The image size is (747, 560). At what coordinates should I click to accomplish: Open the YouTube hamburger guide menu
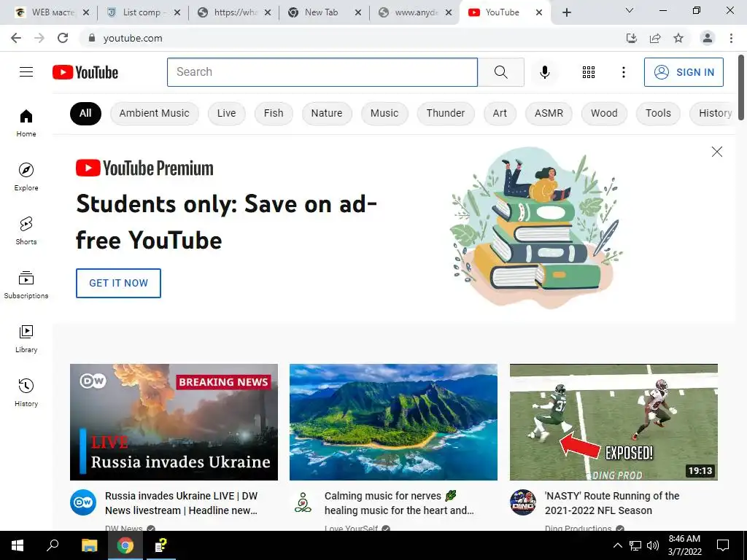tap(26, 72)
